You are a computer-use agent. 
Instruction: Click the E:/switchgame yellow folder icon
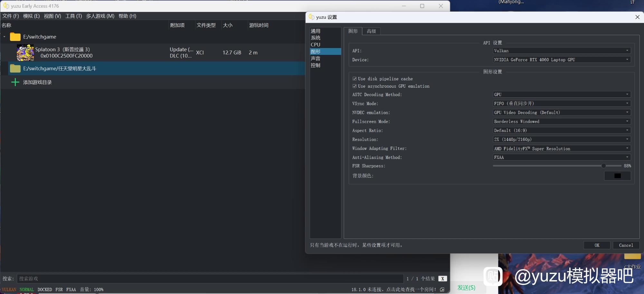pos(15,37)
